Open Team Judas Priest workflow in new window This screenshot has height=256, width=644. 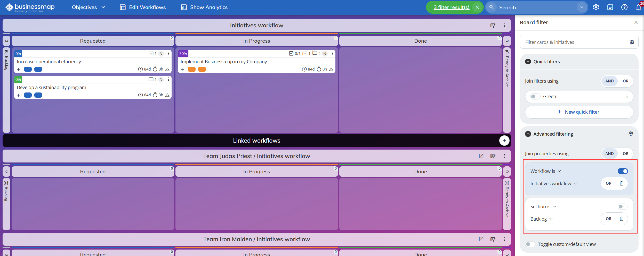point(481,156)
